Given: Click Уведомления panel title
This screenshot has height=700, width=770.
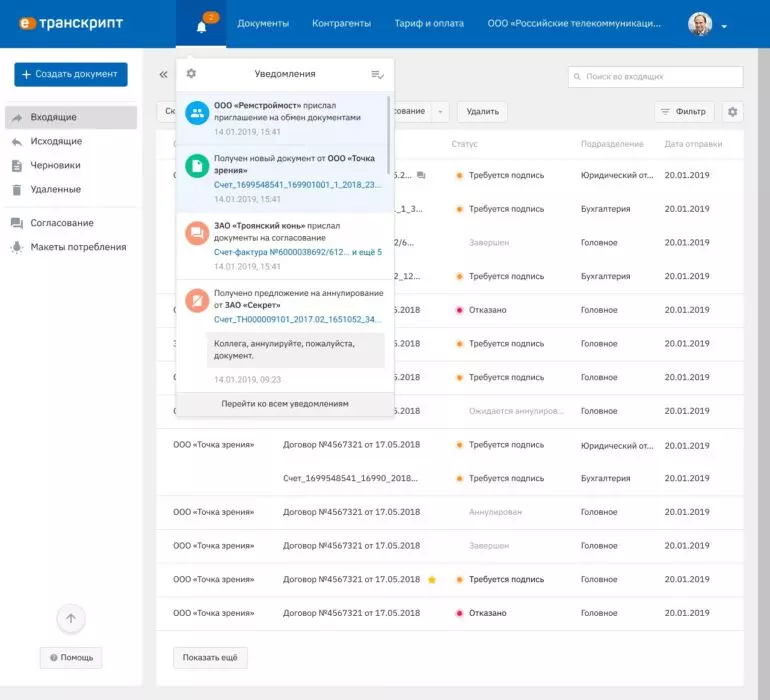Looking at the screenshot, I should (285, 74).
